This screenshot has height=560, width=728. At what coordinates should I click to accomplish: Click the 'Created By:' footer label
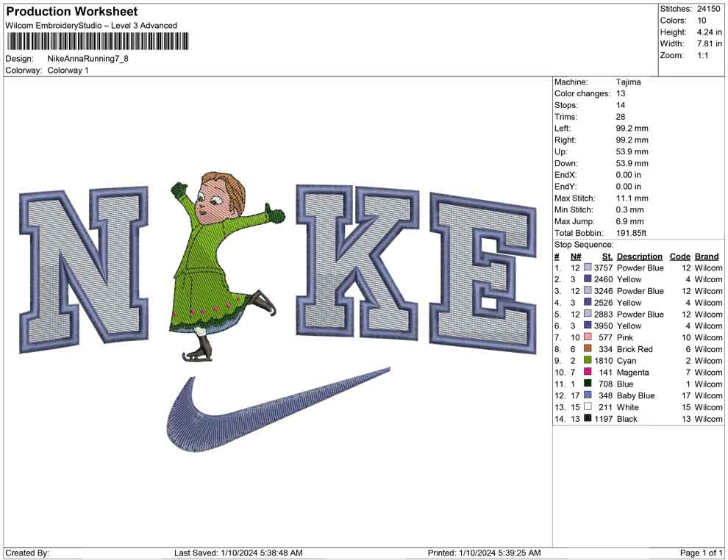pos(27,553)
